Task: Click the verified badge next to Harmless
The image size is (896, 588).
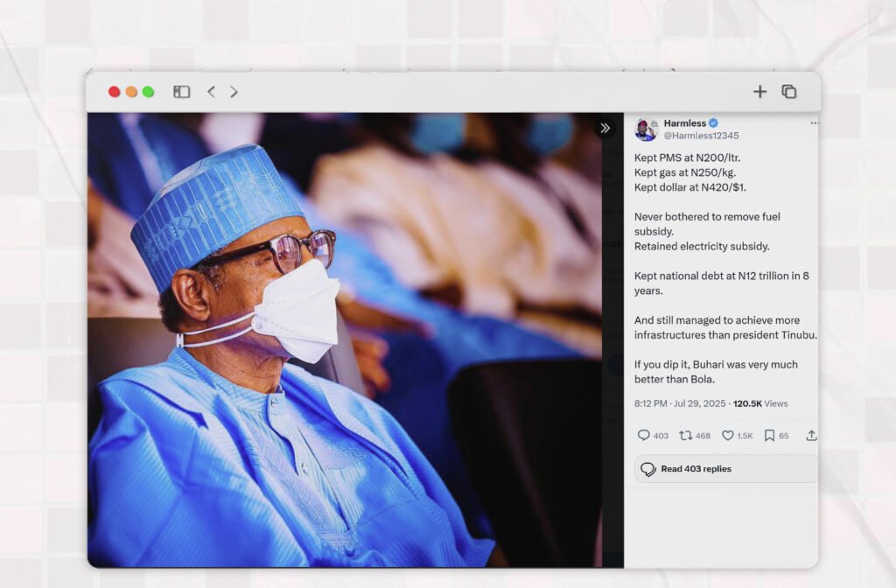Action: (713, 122)
